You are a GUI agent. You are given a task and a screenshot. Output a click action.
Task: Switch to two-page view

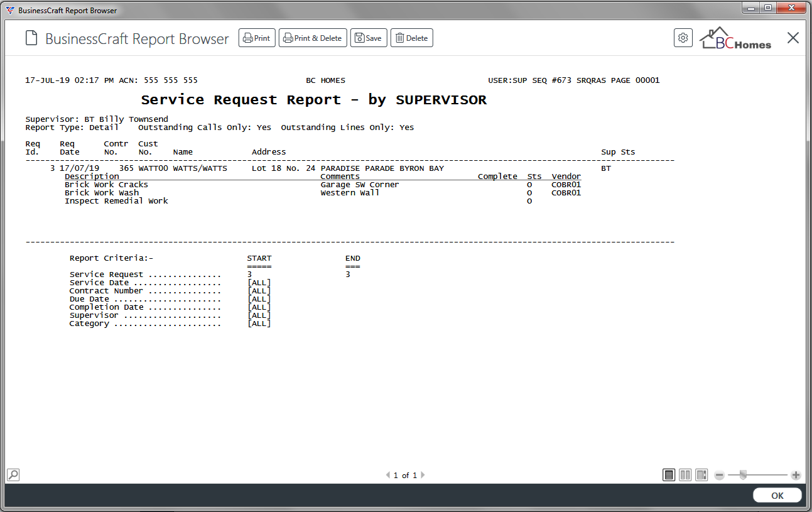(686, 475)
